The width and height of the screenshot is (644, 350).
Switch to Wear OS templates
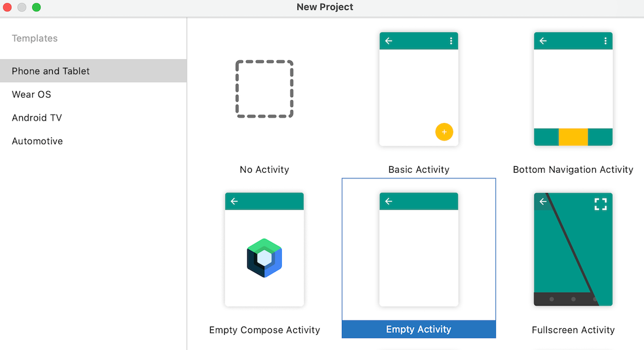[x=32, y=94]
